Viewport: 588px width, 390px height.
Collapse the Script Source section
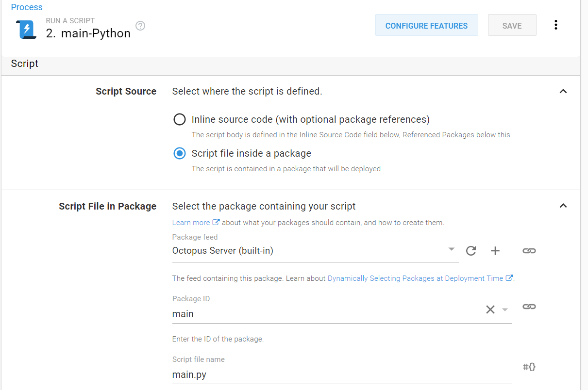pyautogui.click(x=563, y=91)
